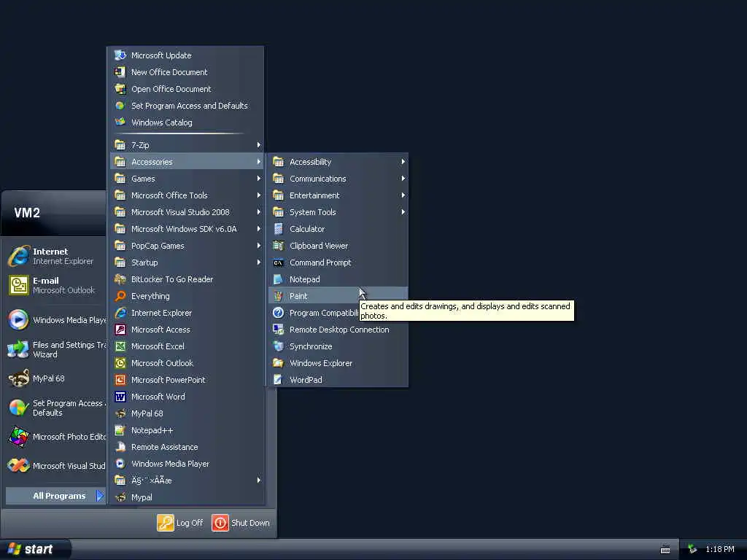Open Files and Settings Transfer Wizard icon

(18, 349)
